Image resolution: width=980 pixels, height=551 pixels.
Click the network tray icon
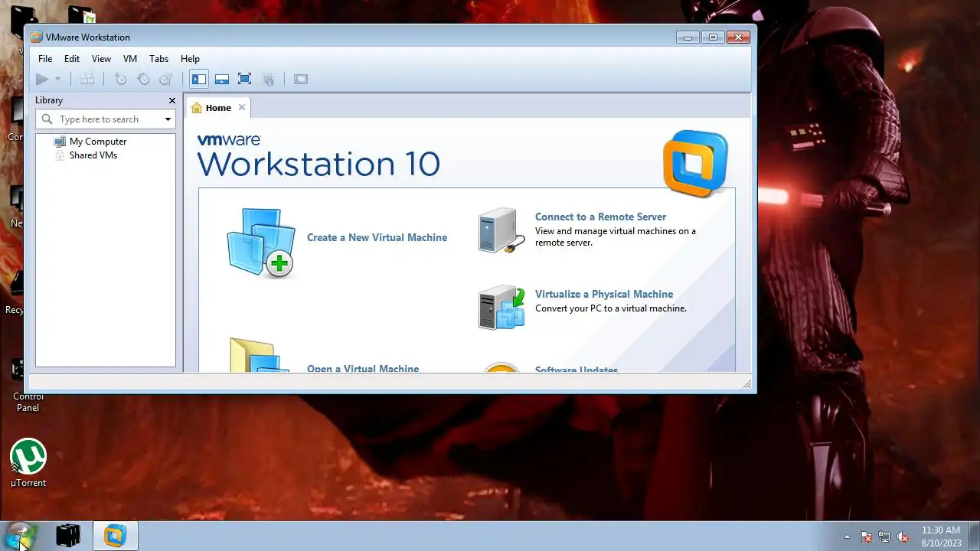884,536
